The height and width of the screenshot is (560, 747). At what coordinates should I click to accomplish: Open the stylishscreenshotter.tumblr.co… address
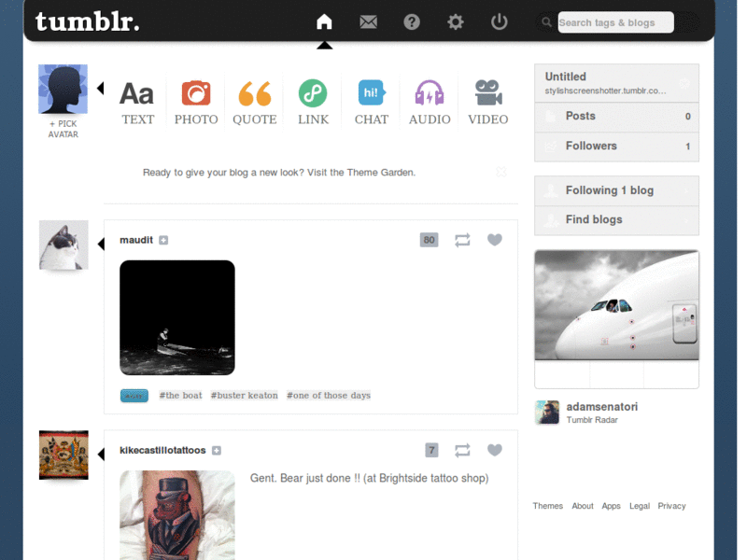pos(605,91)
